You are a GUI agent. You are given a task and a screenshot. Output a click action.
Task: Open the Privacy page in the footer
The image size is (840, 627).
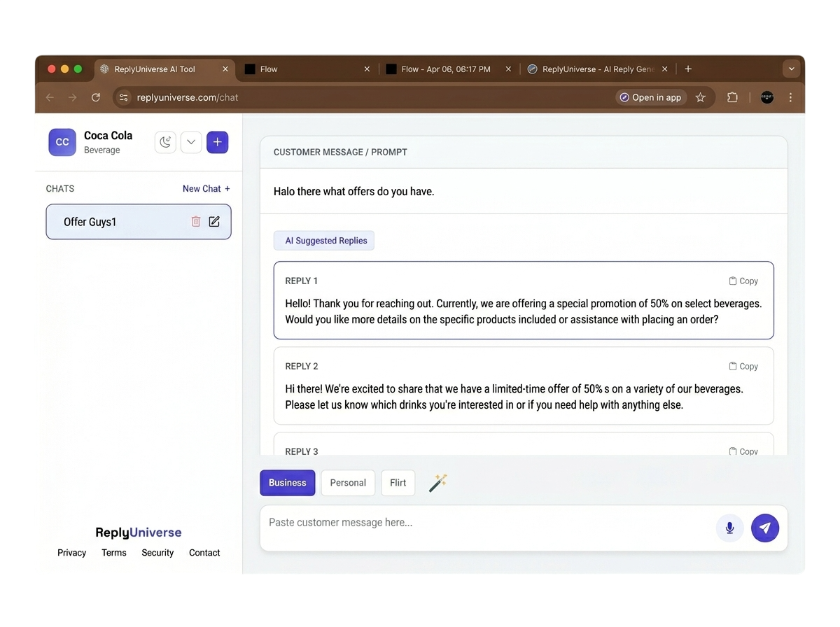(x=71, y=552)
